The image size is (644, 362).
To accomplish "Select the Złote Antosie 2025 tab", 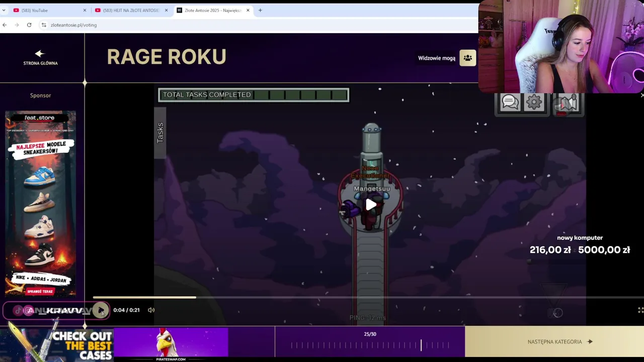I will coord(213,10).
